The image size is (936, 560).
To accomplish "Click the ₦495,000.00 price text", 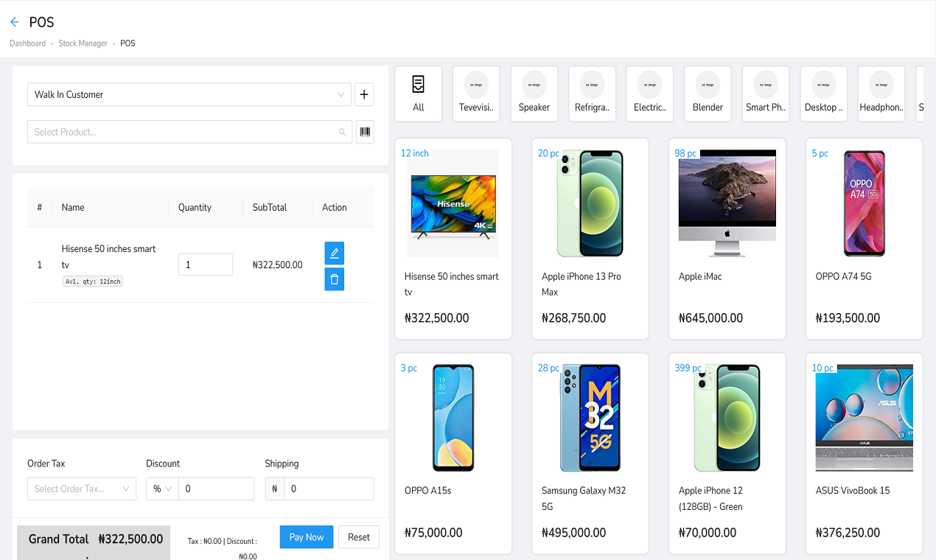I will coord(573,533).
